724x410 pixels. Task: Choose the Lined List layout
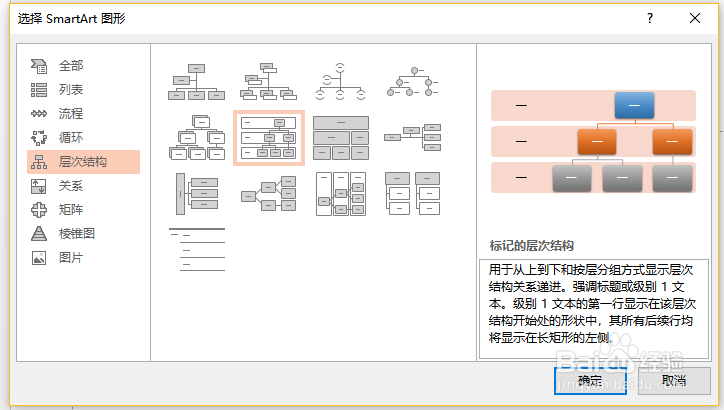coord(197,249)
